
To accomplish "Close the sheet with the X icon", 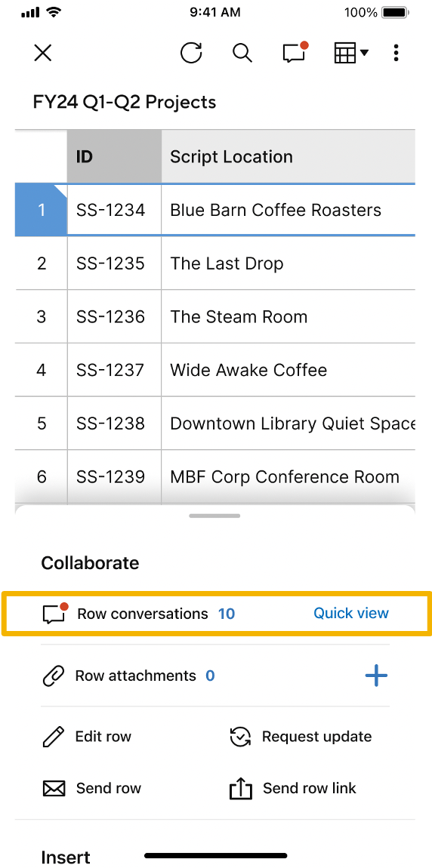I will click(x=42, y=53).
